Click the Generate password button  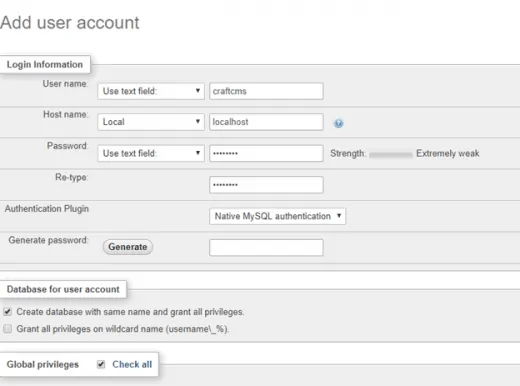[128, 247]
